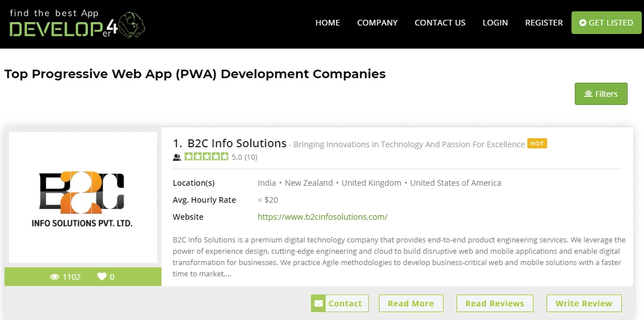Click the Developer4 fist logo icon
The image size is (644, 320).
tap(131, 25)
